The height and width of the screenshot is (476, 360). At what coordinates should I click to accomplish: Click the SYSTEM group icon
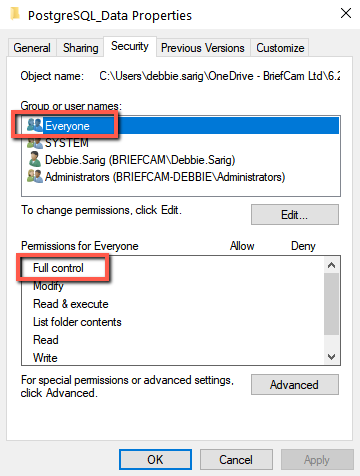(35, 143)
